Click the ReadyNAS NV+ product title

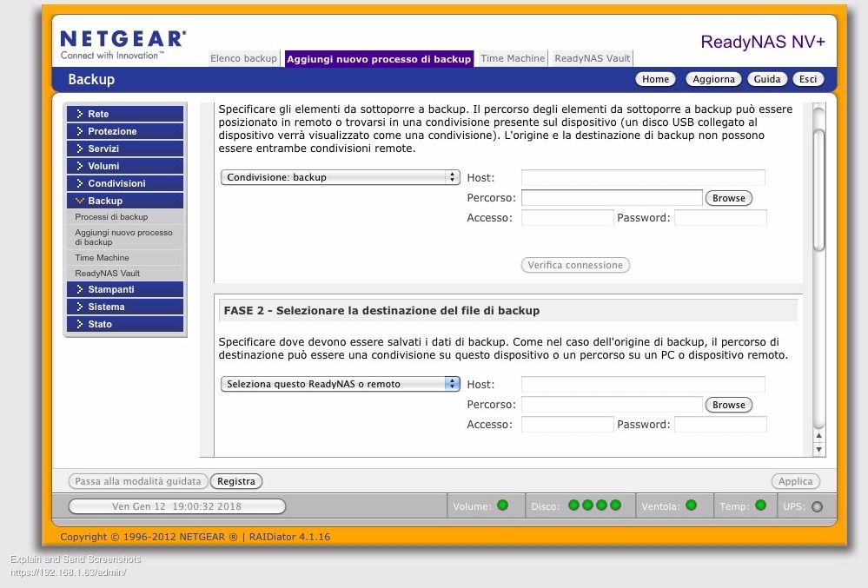763,42
